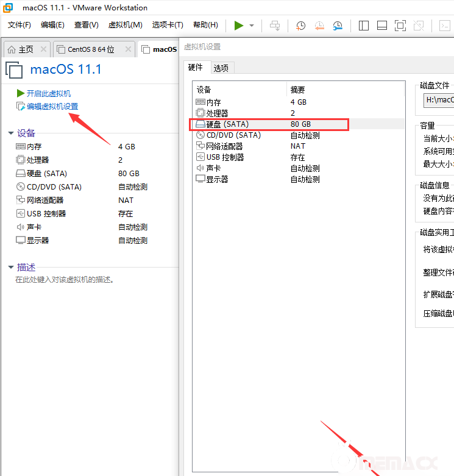Open the power options dropdown arrow
The image size is (454, 476).
pyautogui.click(x=252, y=26)
